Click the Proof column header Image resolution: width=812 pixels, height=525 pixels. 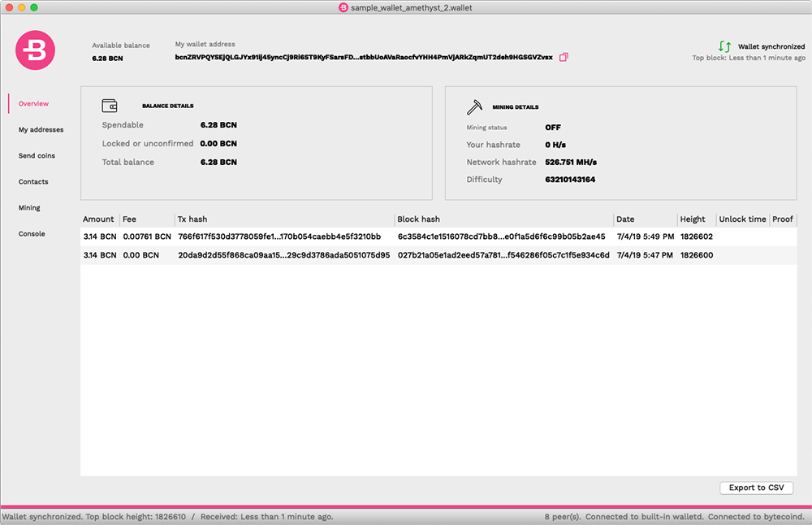coord(783,219)
